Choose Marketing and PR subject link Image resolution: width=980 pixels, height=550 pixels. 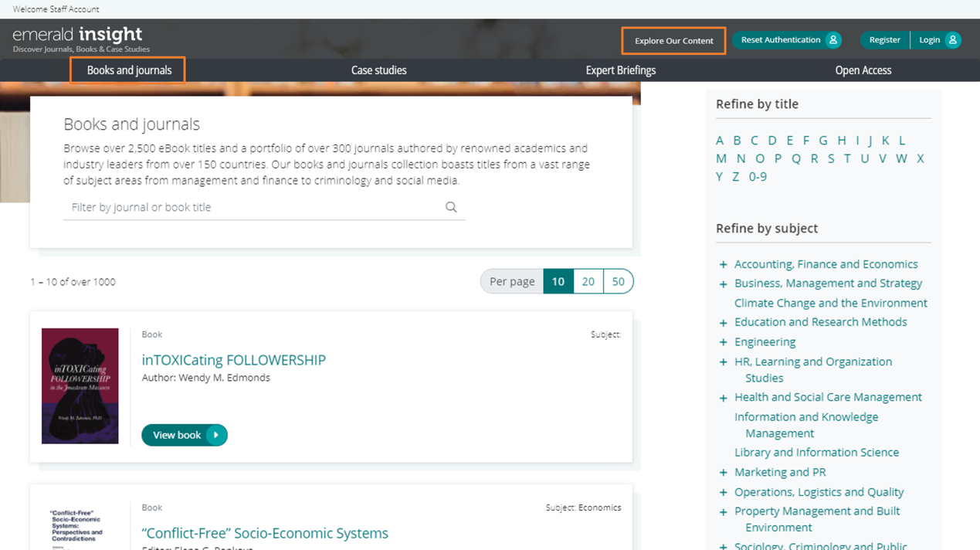780,472
